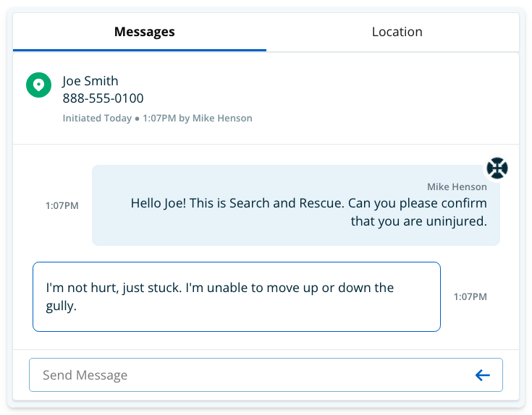532x415 pixels.
Task: Click the Mike Henson sender name
Action: [x=457, y=187]
